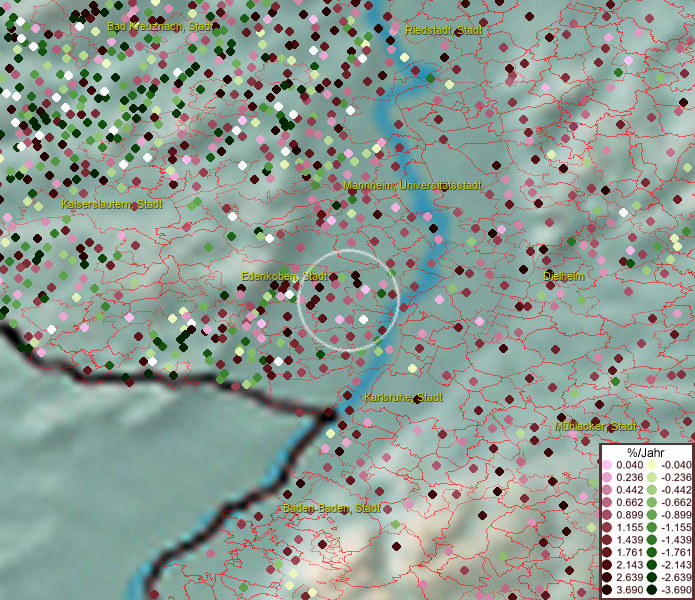Viewport: 695px width, 600px height.
Task: Select the Kaiserslautern, Stadt label
Action: pyautogui.click(x=112, y=204)
